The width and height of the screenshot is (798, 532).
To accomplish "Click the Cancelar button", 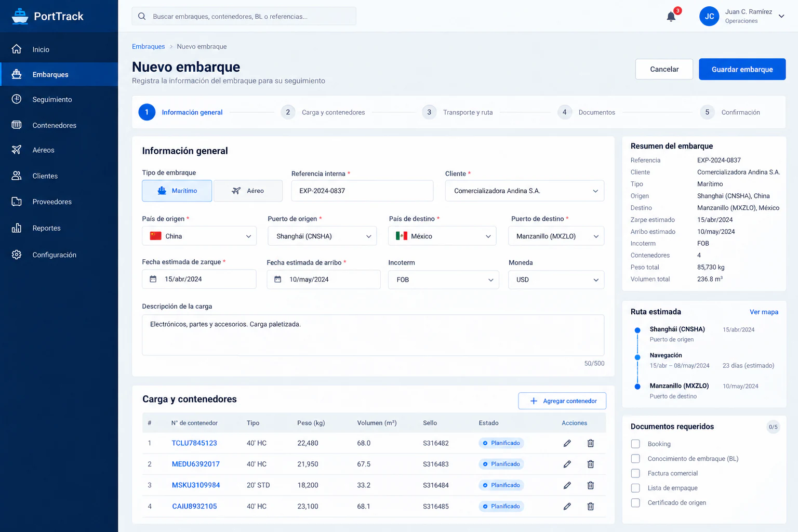I will pos(664,69).
